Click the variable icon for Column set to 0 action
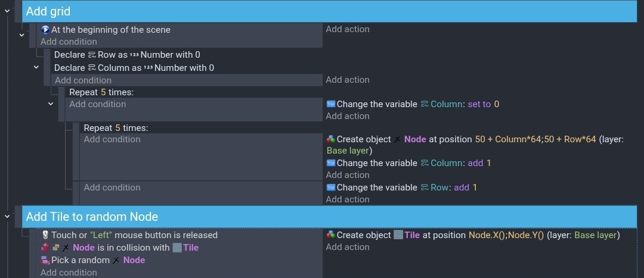Screen dimensions: 644x278 pos(331,104)
